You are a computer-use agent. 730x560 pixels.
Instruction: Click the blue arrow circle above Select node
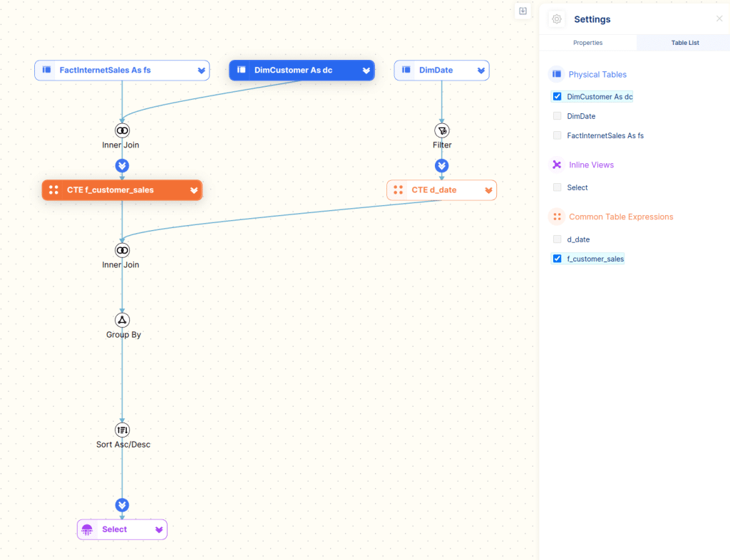tap(122, 505)
